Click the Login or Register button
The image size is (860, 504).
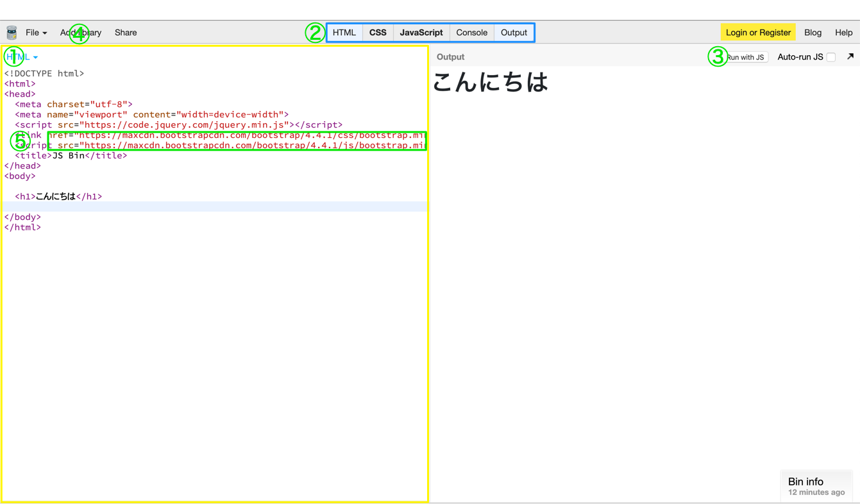(758, 32)
